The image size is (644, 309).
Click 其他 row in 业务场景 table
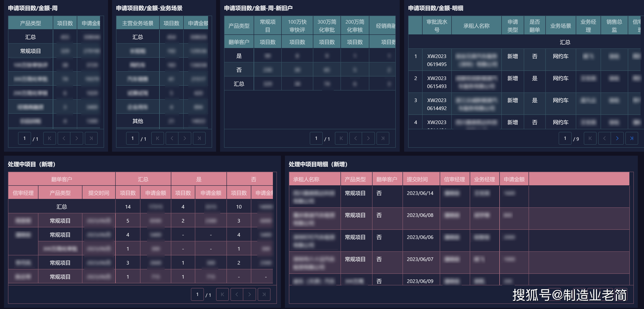[x=162, y=121]
